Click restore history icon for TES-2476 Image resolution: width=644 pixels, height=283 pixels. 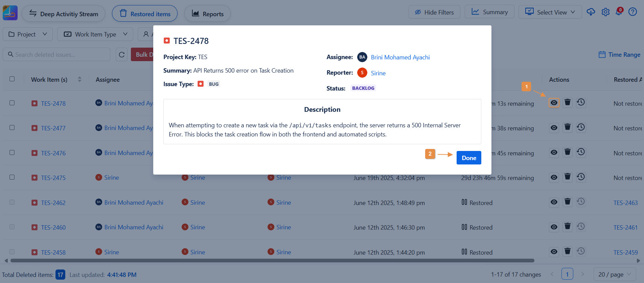click(x=581, y=152)
